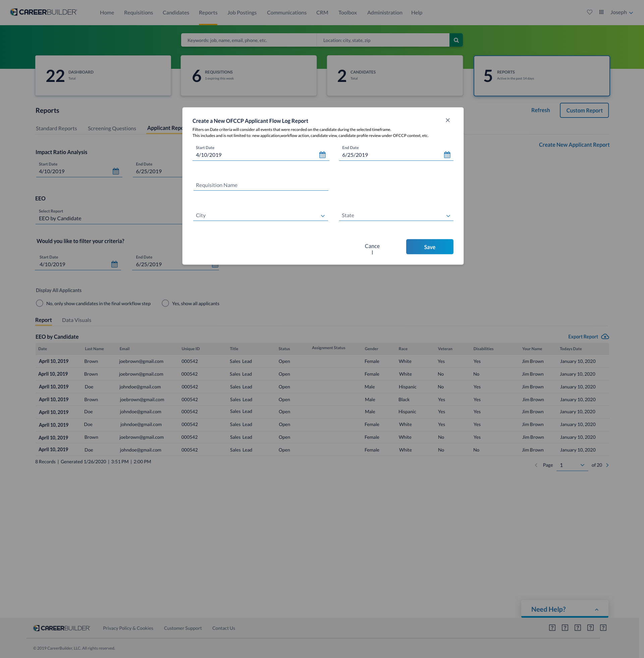Image resolution: width=644 pixels, height=658 pixels.
Task: Go to next page arrow
Action: pyautogui.click(x=607, y=465)
